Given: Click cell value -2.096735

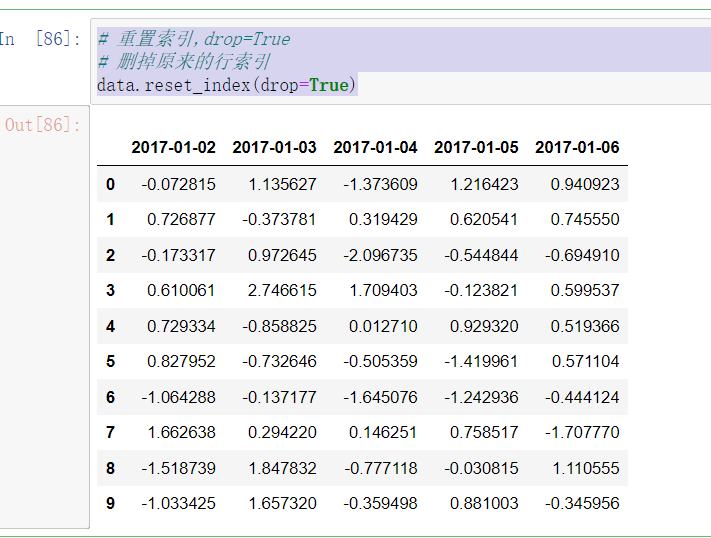Looking at the screenshot, I should click(x=380, y=255).
